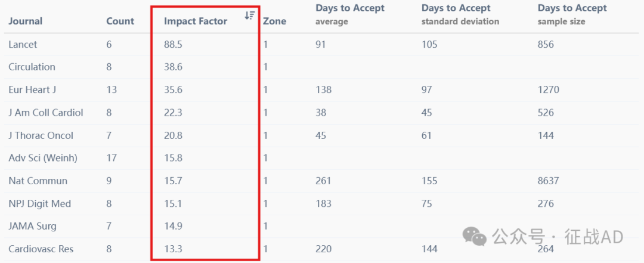Select the JAMA Surg journal name
Viewport: 644px width, 263px height.
click(32, 226)
